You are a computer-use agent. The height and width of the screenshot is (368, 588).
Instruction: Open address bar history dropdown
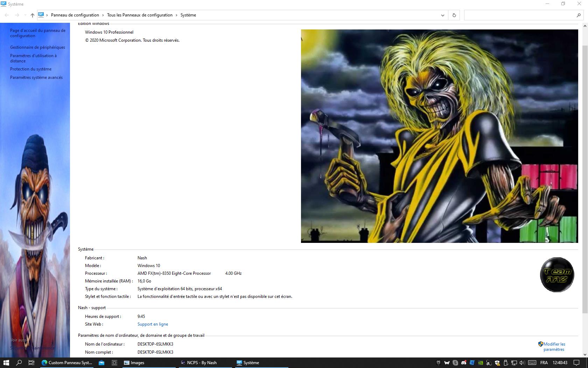click(442, 15)
